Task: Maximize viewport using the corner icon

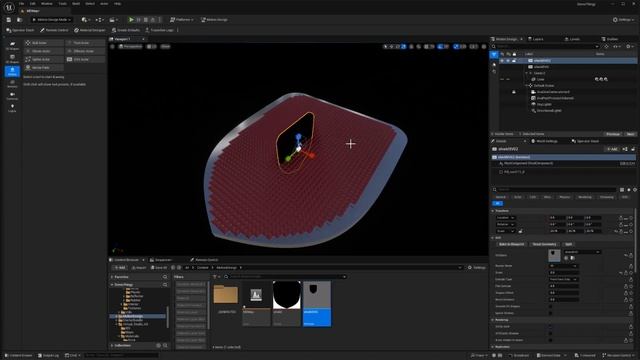Action: click(x=484, y=47)
